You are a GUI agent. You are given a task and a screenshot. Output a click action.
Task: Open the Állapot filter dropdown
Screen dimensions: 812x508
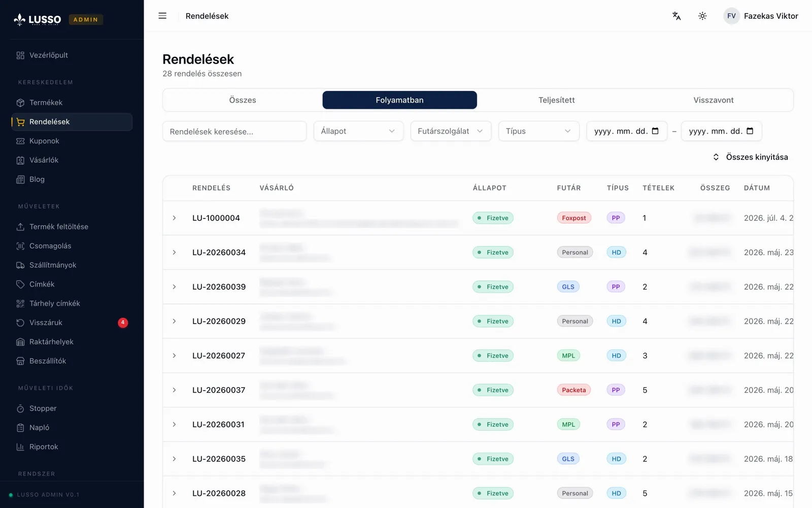(358, 131)
